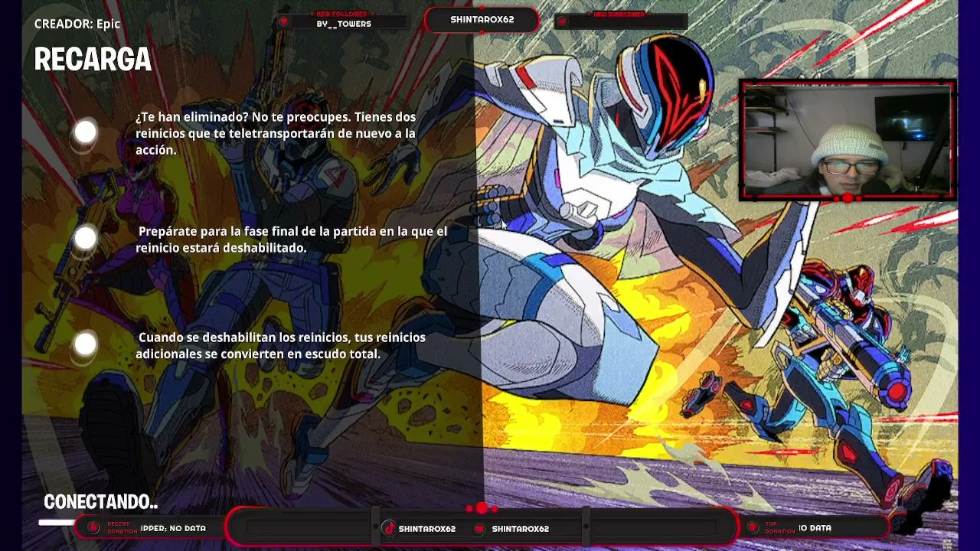Screen dimensions: 980x551
Task: Click the NEW SUBSCRIBER label
Action: click(619, 15)
